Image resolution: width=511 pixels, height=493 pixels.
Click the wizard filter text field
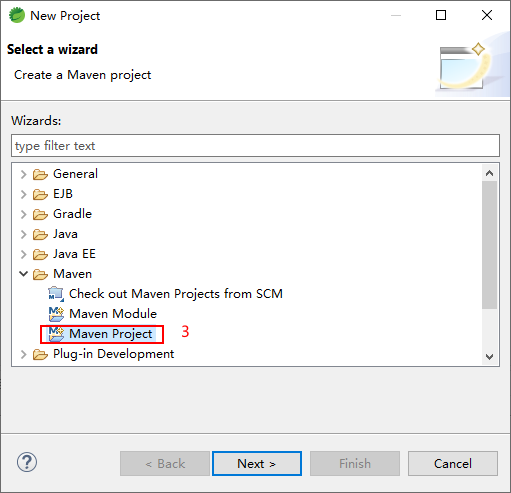[255, 146]
